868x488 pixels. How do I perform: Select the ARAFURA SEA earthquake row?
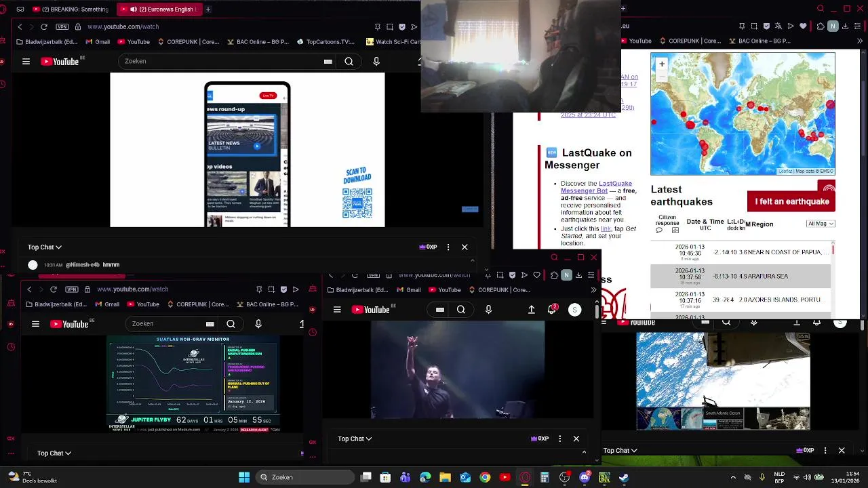(741, 277)
